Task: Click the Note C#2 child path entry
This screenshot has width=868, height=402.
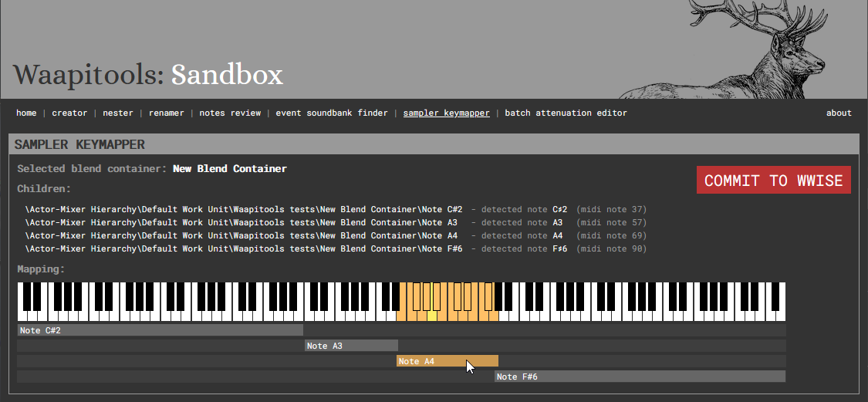Action: 244,209
